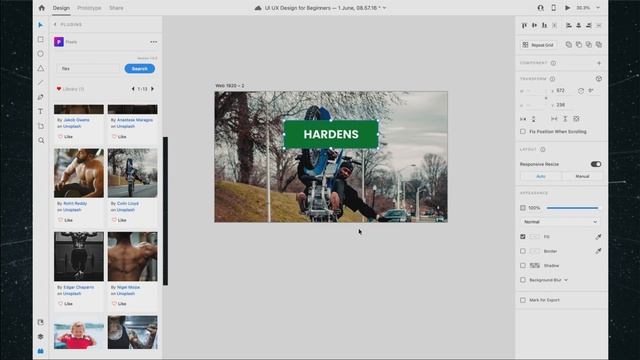The image size is (640, 360).
Task: Expand the Background Blur type dropdown
Action: (566, 280)
